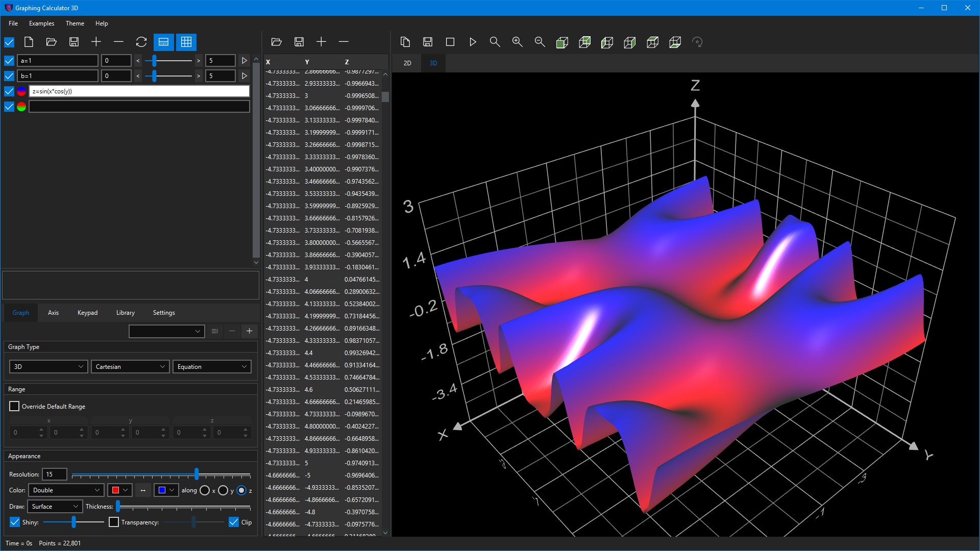Open the Surface draw style dropdown

(54, 506)
